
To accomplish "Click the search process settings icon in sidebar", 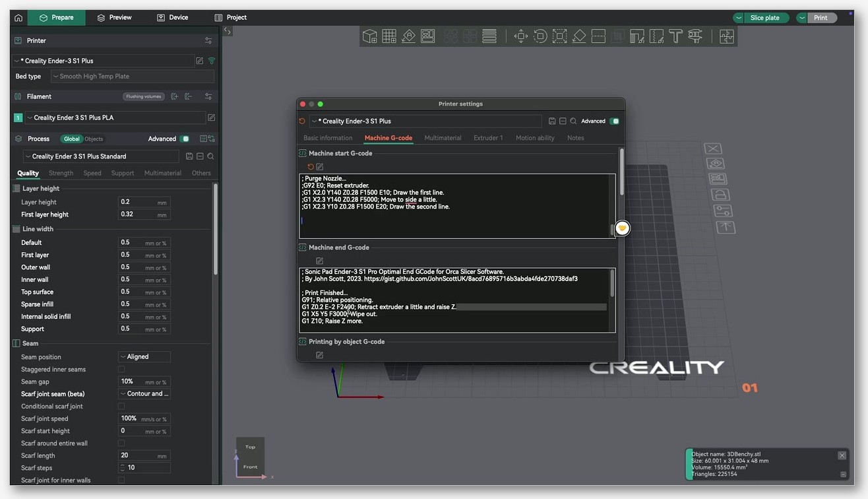I will pyautogui.click(x=210, y=156).
